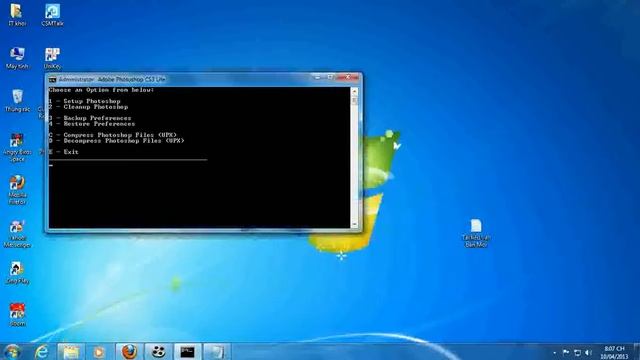Minimize the Administrator console window
This screenshot has width=640, height=360.
(x=318, y=77)
